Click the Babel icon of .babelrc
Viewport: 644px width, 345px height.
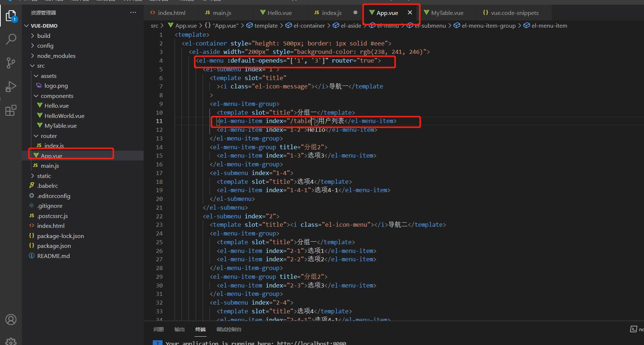[x=32, y=186]
